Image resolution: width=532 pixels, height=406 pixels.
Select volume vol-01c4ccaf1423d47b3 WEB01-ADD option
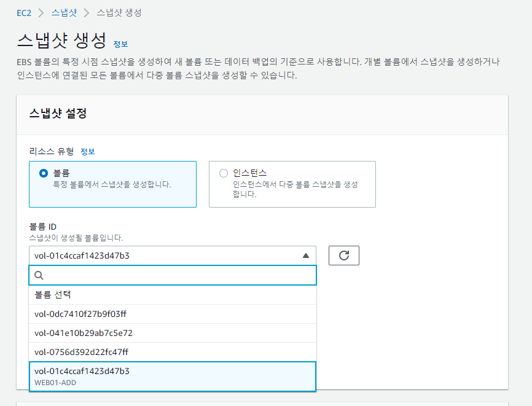[173, 377]
